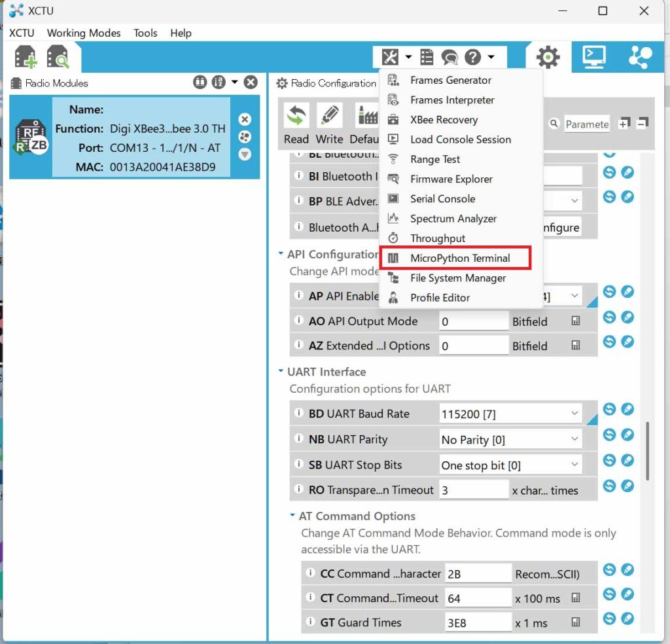Viewport: 670px width, 644px height.
Task: Write the NB UART Parity setting
Action: click(627, 435)
